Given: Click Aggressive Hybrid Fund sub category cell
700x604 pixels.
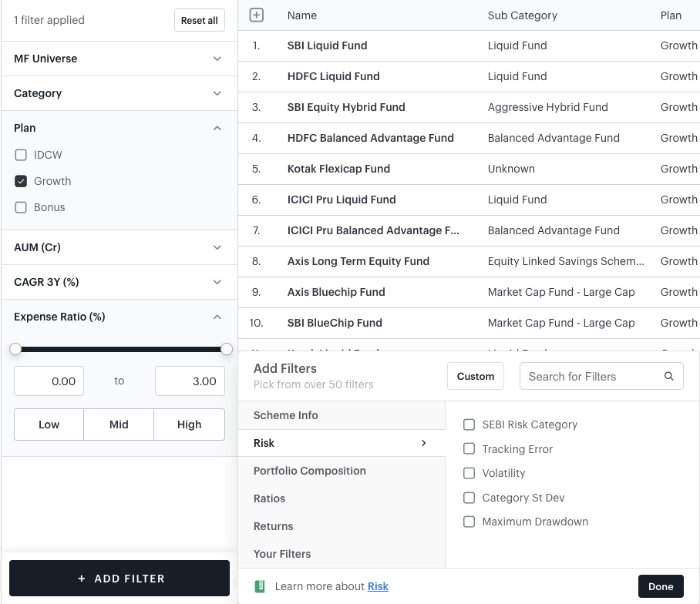Looking at the screenshot, I should [548, 107].
